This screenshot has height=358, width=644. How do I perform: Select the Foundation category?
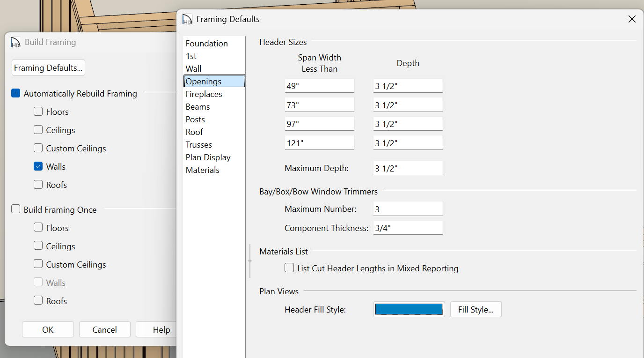pyautogui.click(x=206, y=44)
